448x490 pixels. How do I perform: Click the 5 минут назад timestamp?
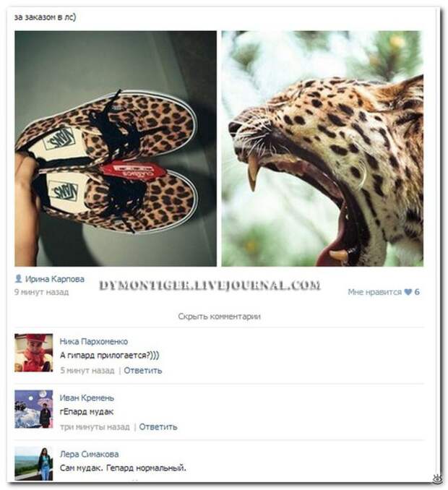pyautogui.click(x=87, y=370)
